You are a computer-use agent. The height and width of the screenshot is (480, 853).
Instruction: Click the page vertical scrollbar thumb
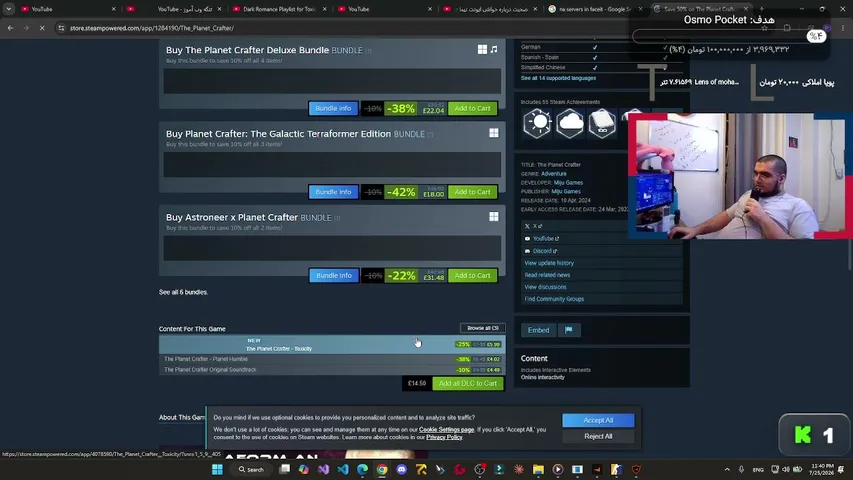coord(850,253)
